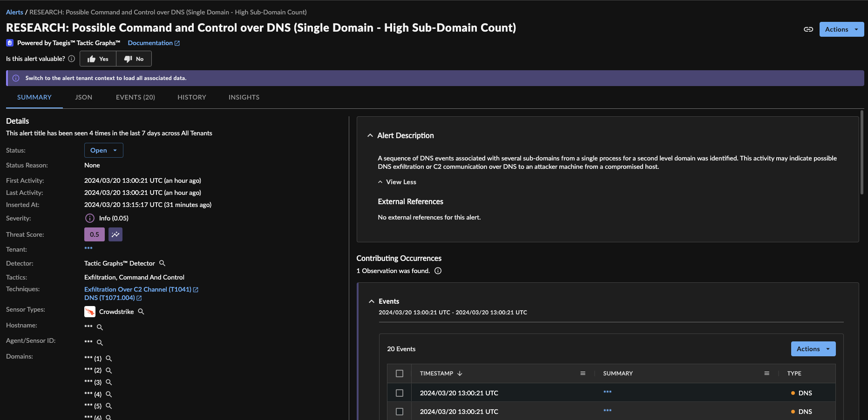Click the Crowdstrike sensor logo
Screen dimensions: 868x420
(90, 312)
